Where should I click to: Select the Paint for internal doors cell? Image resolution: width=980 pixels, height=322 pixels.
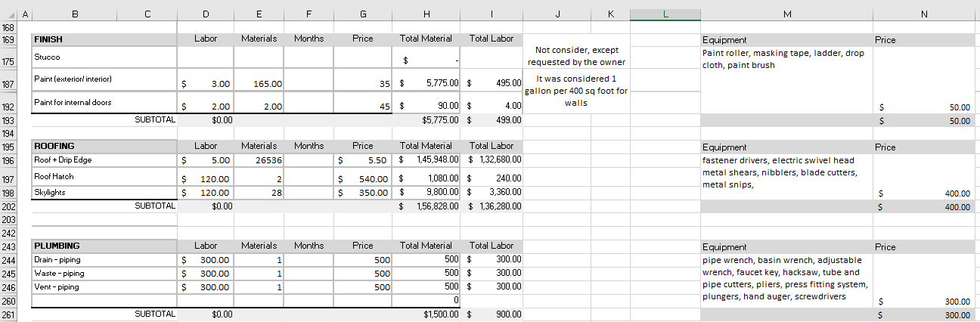pyautogui.click(x=104, y=102)
